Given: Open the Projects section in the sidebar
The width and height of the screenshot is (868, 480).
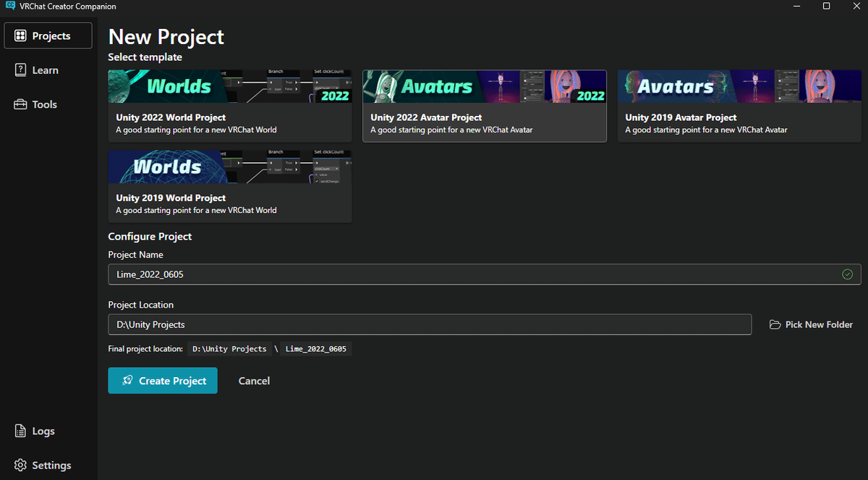Looking at the screenshot, I should pyautogui.click(x=48, y=35).
